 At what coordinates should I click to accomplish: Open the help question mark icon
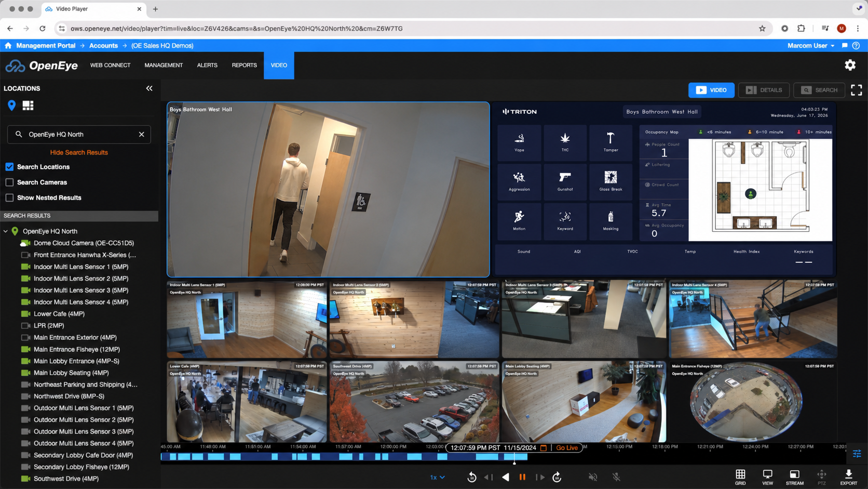coord(856,46)
